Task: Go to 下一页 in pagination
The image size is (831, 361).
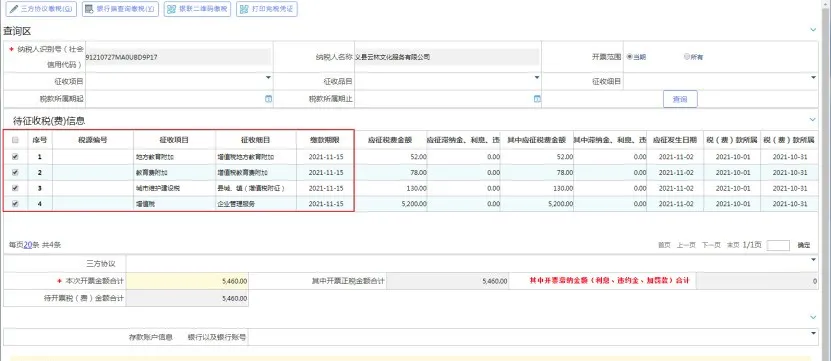Action: pyautogui.click(x=711, y=245)
